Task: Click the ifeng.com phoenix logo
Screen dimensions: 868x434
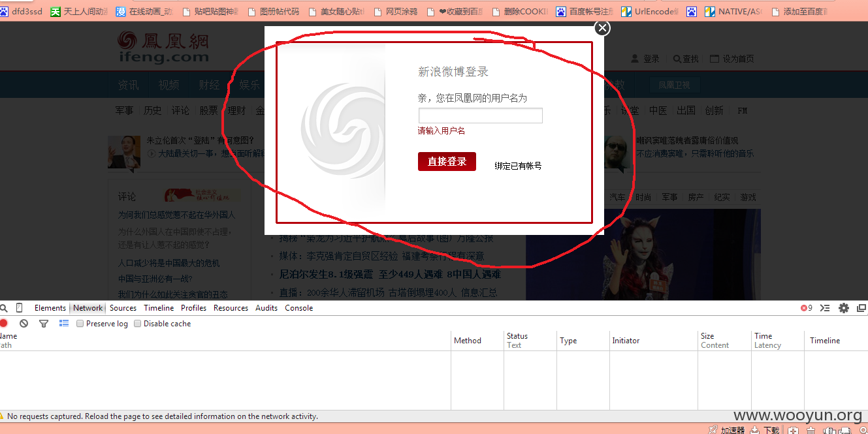Action: 163,47
